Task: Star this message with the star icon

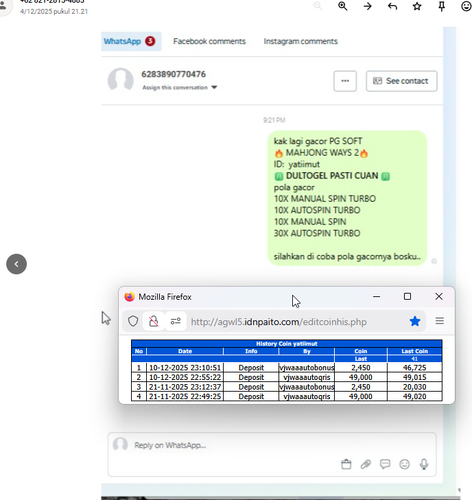Action: click(x=417, y=6)
